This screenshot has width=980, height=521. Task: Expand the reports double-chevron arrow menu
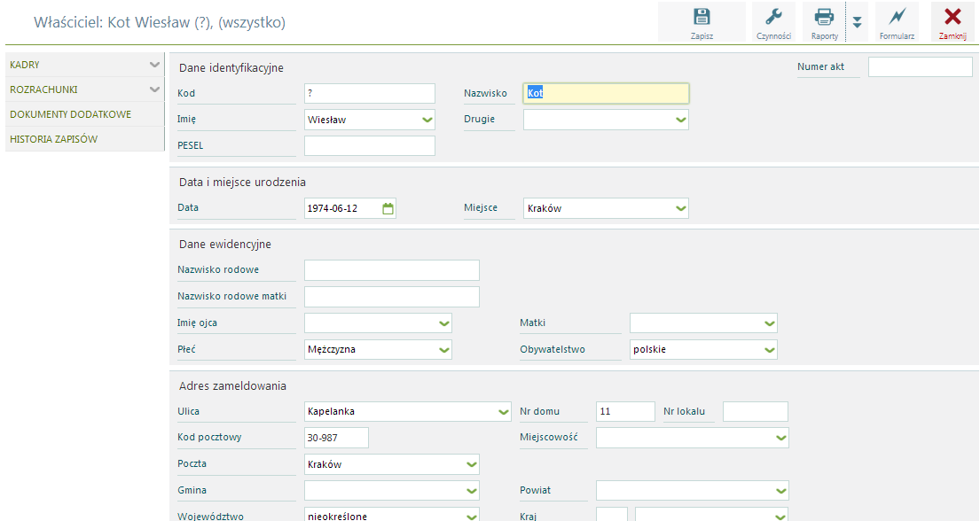click(858, 22)
